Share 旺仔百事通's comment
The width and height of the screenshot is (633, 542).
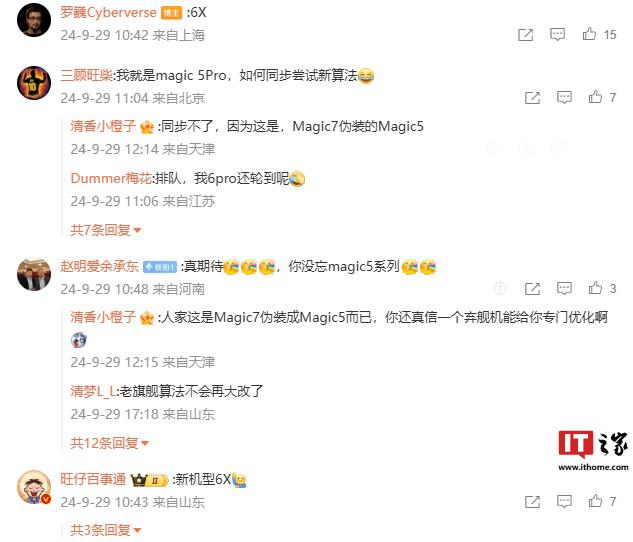532,502
